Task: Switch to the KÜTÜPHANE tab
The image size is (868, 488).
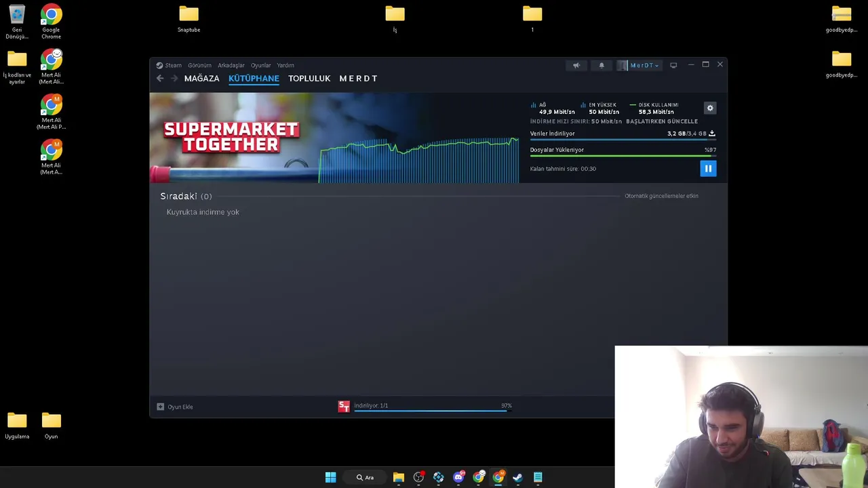Action: pos(254,79)
